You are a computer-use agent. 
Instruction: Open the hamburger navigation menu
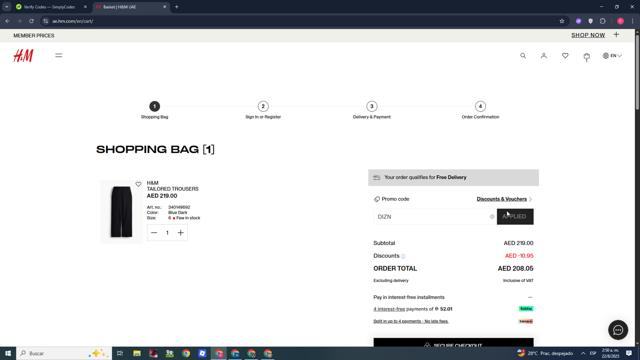pyautogui.click(x=59, y=56)
